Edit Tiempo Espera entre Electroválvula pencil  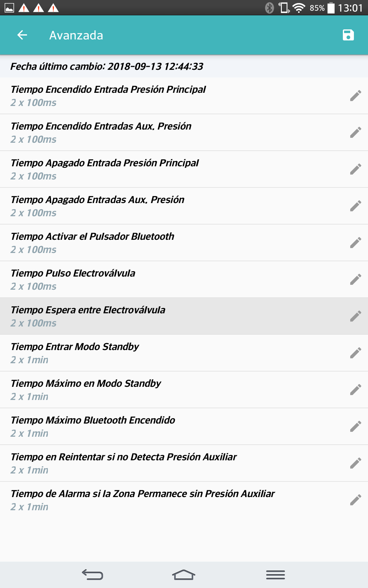[x=355, y=316]
